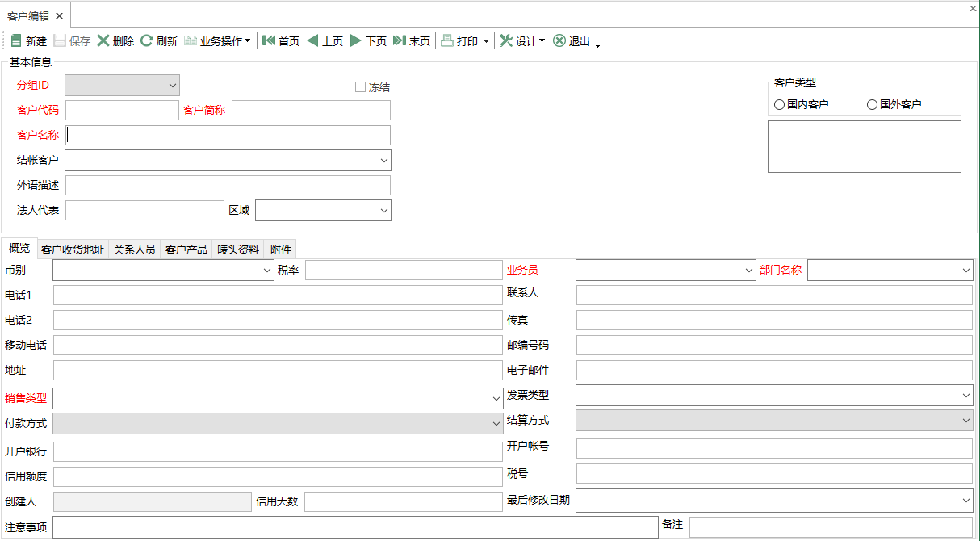Go to 末页 last record
This screenshot has height=541, width=980.
(x=412, y=41)
